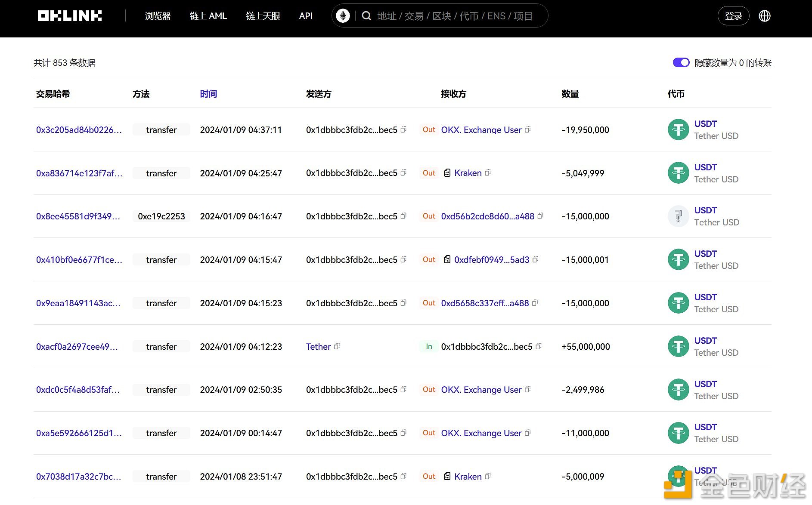Screen dimensions: 812x505
Task: Open USDT token link in 04:25:47 row
Action: [705, 167]
